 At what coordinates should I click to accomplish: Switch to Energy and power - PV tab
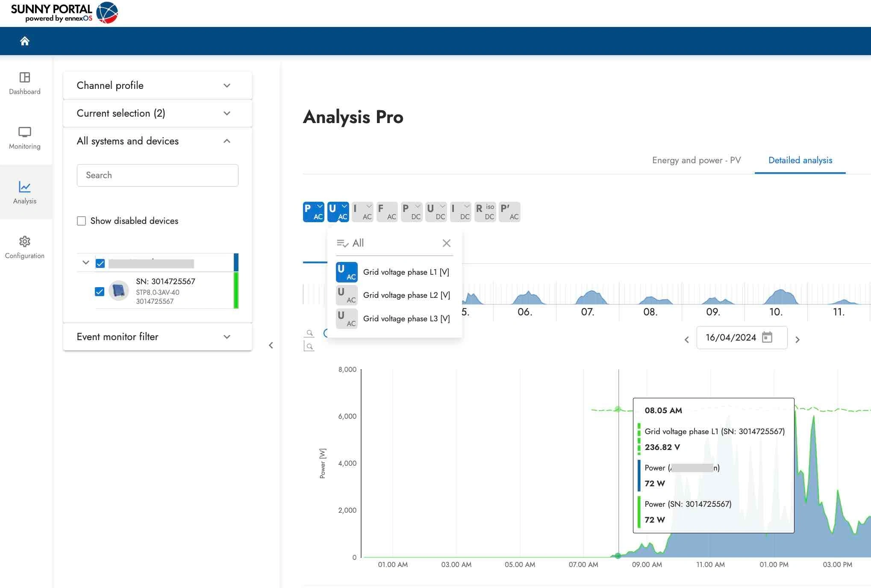[x=696, y=160]
